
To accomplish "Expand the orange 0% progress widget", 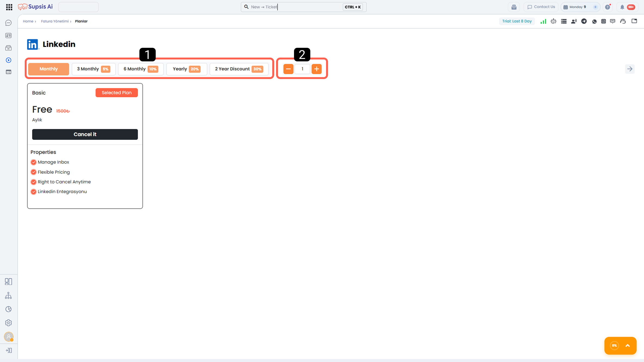I will click(628, 346).
